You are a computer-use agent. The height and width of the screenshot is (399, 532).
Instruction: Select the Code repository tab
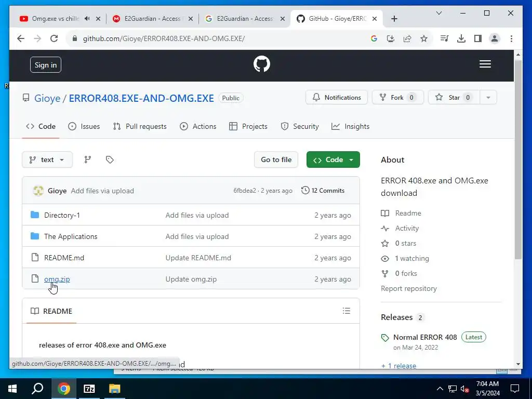(41, 126)
